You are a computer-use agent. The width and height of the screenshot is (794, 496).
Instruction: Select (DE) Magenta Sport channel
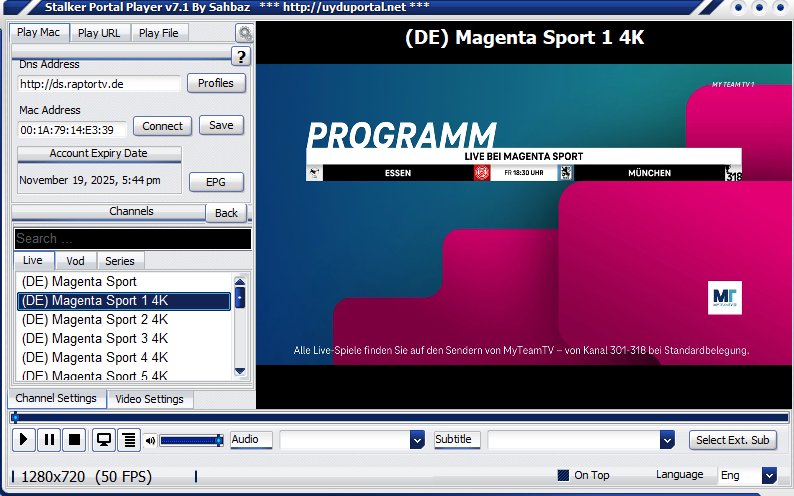click(x=124, y=281)
